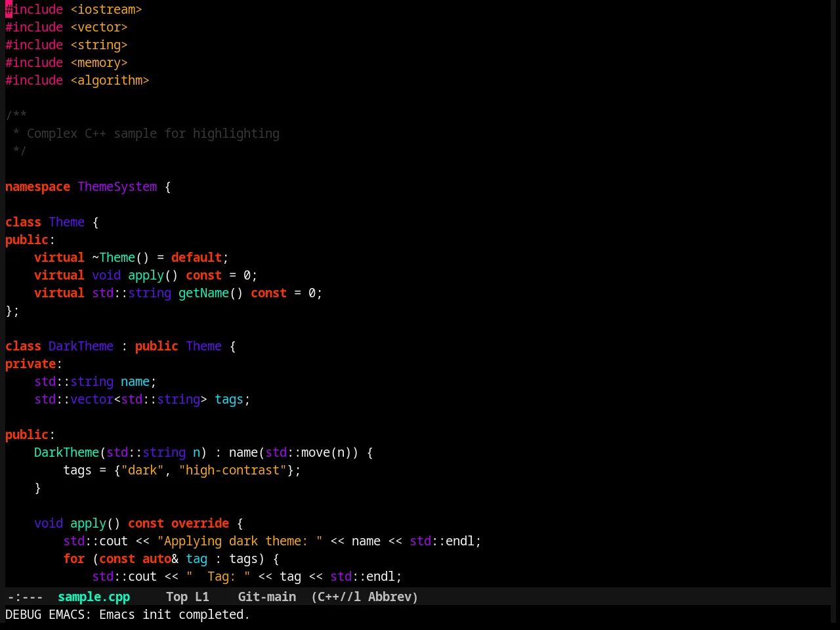The image size is (840, 630).
Task: Click the '<string>' include header
Action: pos(99,45)
